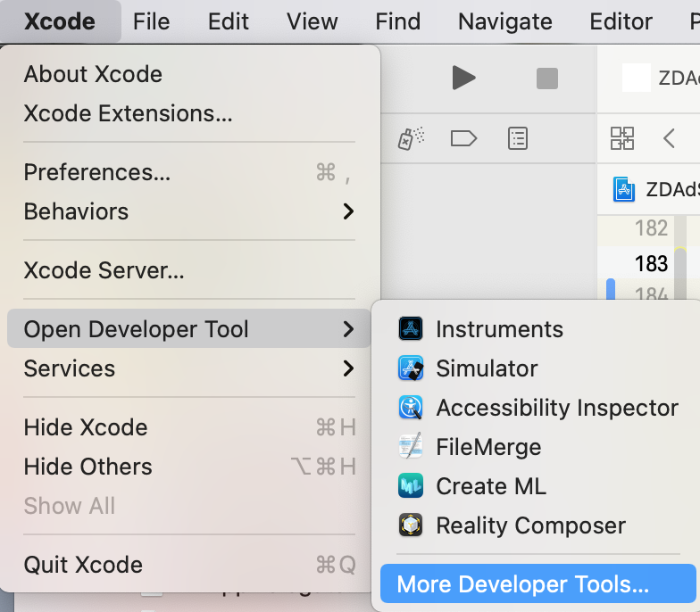Open the File menu
This screenshot has width=700, height=612.
click(152, 21)
